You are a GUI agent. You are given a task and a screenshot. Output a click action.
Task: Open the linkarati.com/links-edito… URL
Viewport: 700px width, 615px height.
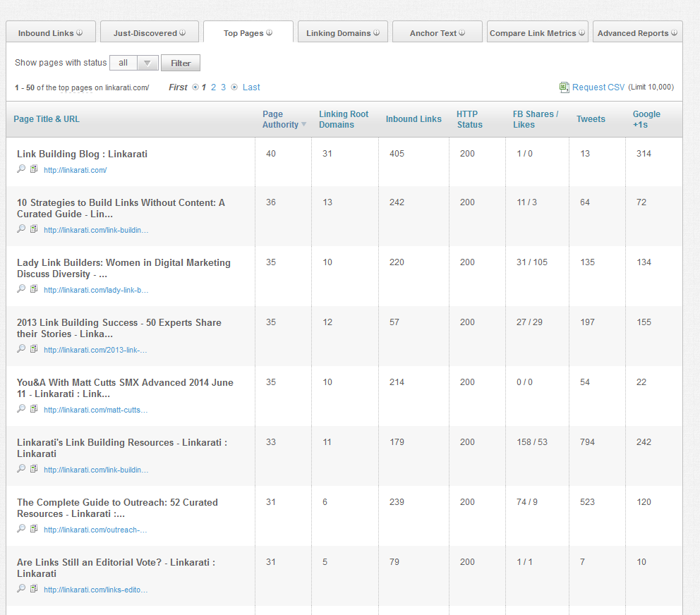click(95, 590)
